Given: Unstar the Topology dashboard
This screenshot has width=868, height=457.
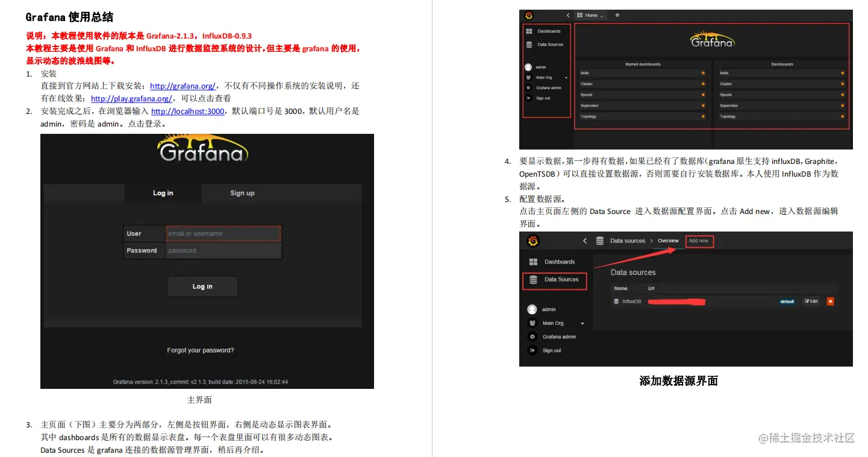Looking at the screenshot, I should 703,116.
